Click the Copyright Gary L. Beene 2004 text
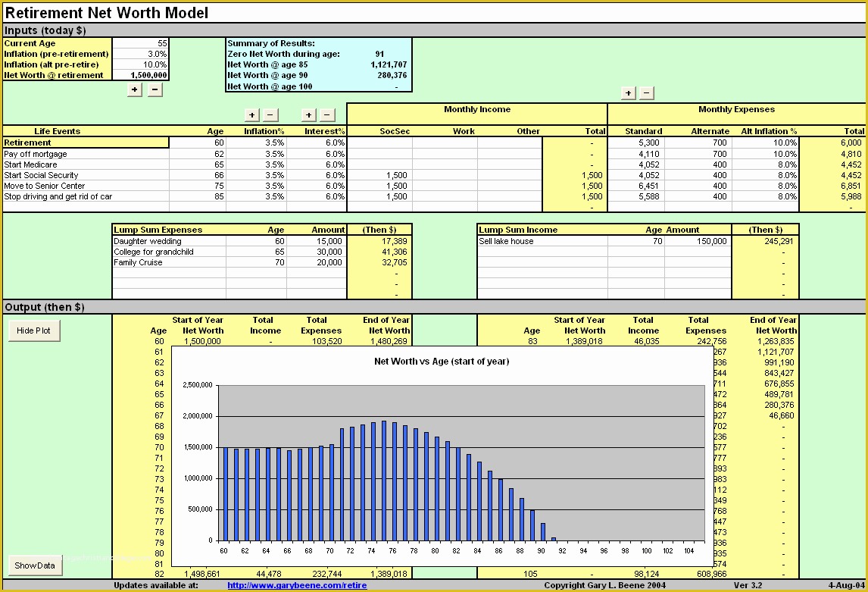868x592 pixels. 604,585
